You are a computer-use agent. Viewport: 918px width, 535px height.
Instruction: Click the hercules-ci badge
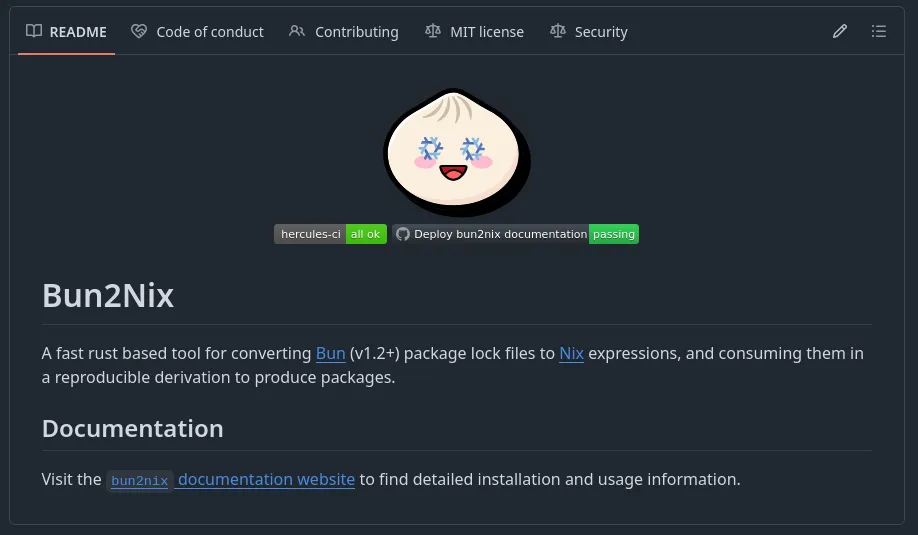[330, 234]
